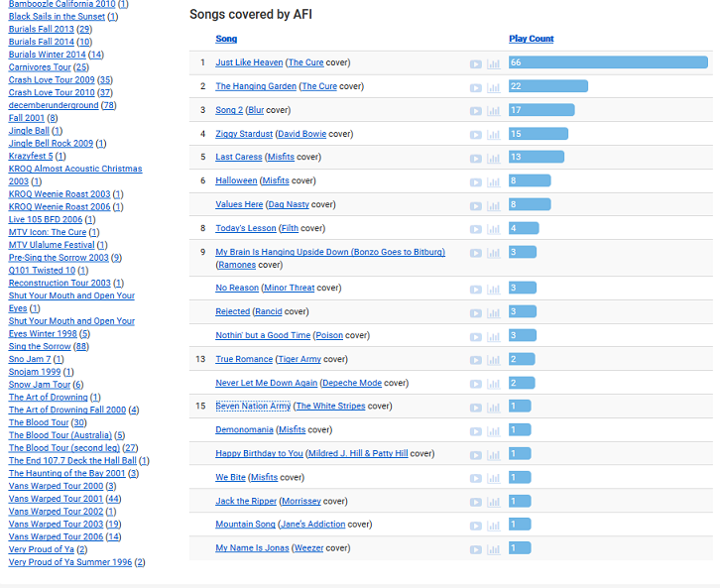Open stats chart for My Brain Is Hanging Upside Down
720x588 pixels.
pos(494,253)
